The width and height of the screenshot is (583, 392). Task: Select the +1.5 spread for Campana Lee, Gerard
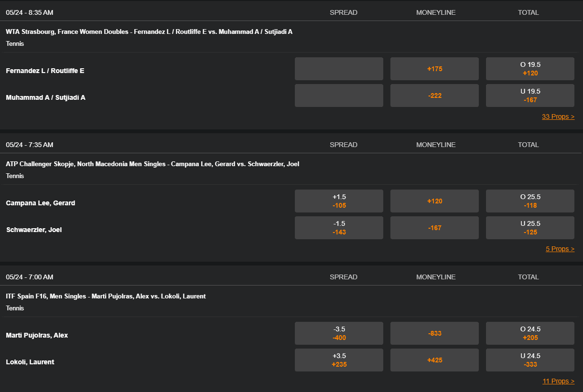pyautogui.click(x=339, y=201)
